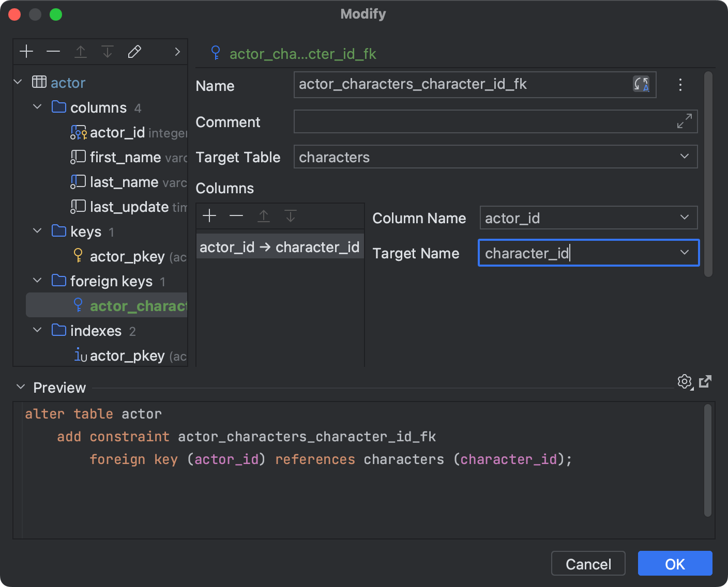Image resolution: width=728 pixels, height=587 pixels.
Task: Click the OK button
Action: pyautogui.click(x=675, y=563)
